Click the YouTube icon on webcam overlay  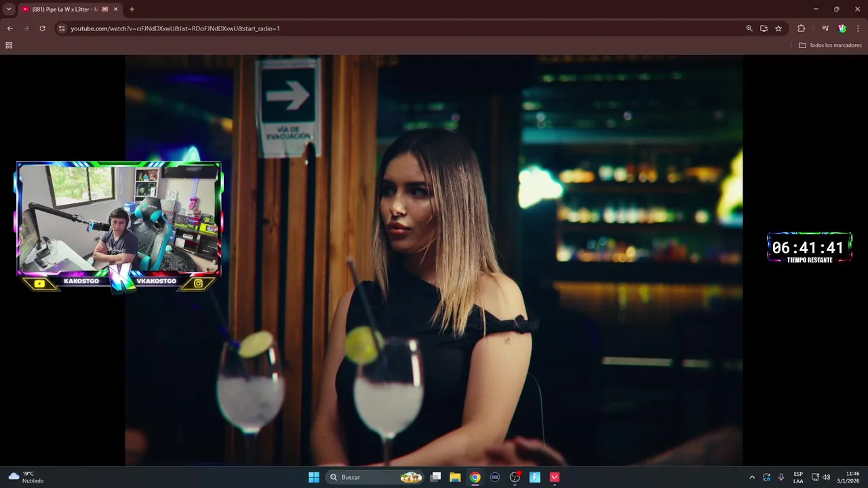pyautogui.click(x=39, y=284)
